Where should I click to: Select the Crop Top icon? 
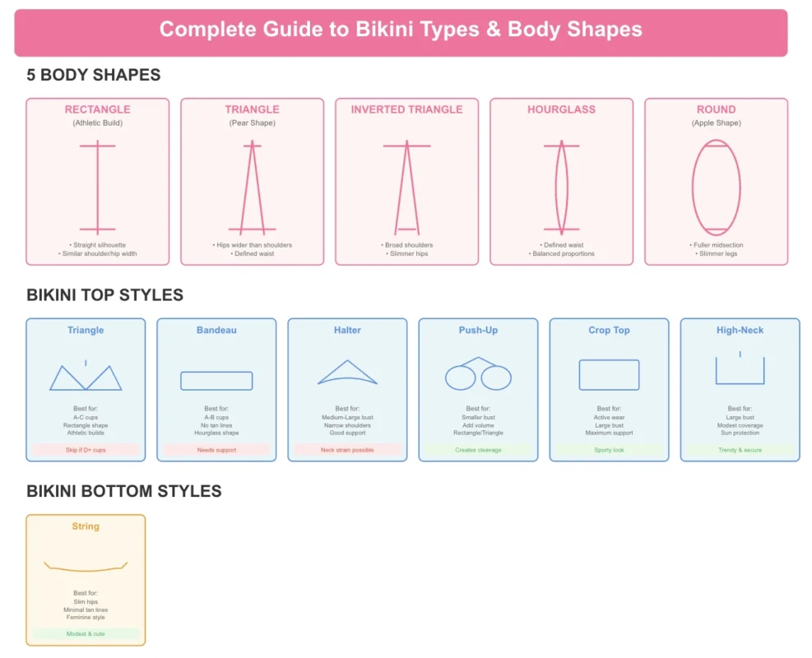pyautogui.click(x=609, y=375)
